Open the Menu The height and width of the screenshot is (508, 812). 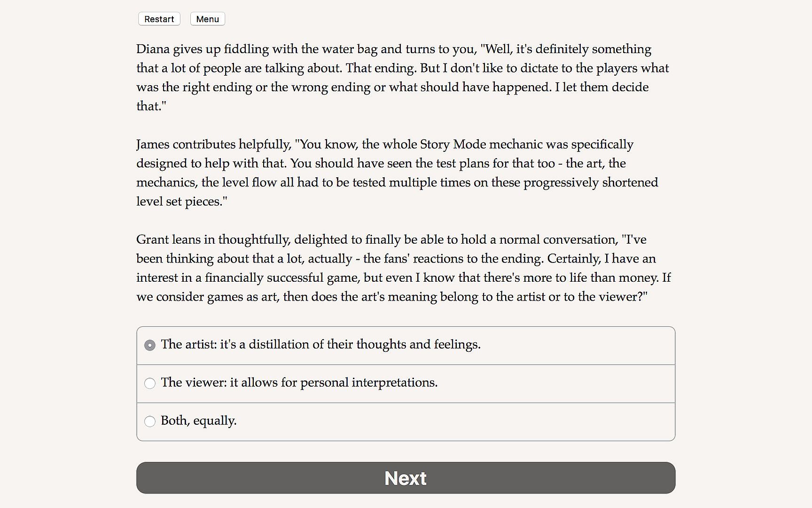point(207,19)
